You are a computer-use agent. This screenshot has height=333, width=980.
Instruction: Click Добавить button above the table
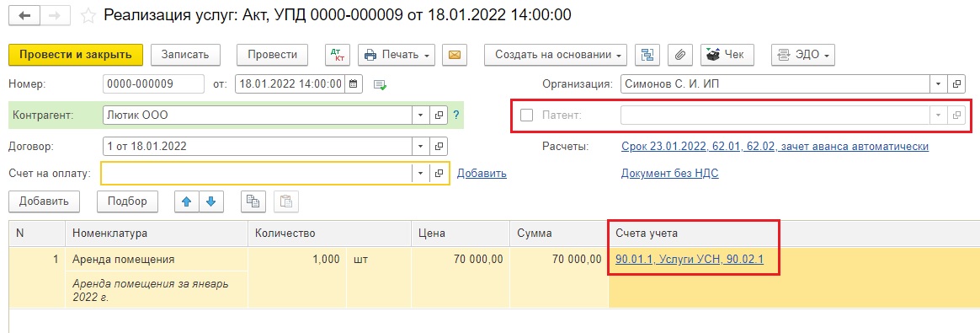(x=44, y=201)
